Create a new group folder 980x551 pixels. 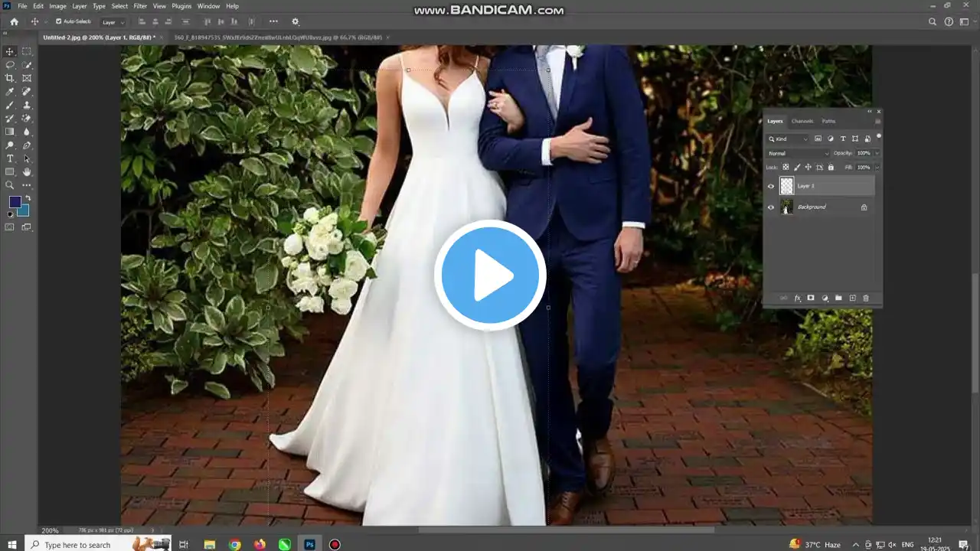838,298
